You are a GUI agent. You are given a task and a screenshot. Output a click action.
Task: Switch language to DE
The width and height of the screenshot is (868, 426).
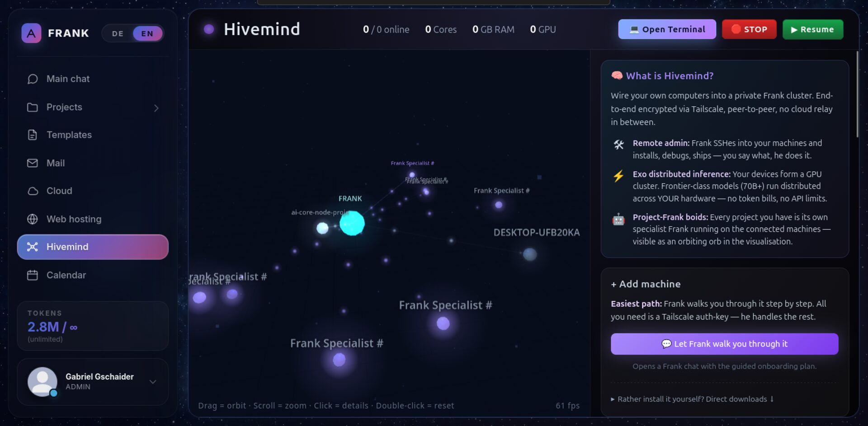coord(118,33)
